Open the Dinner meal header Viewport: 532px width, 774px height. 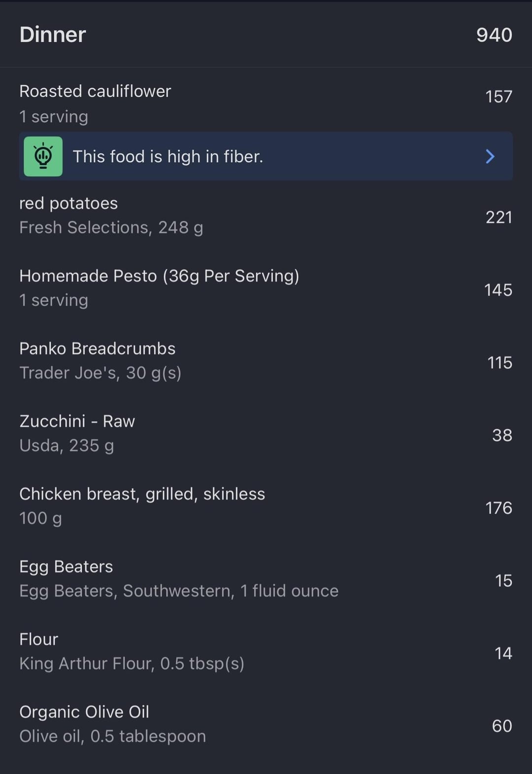tap(53, 35)
